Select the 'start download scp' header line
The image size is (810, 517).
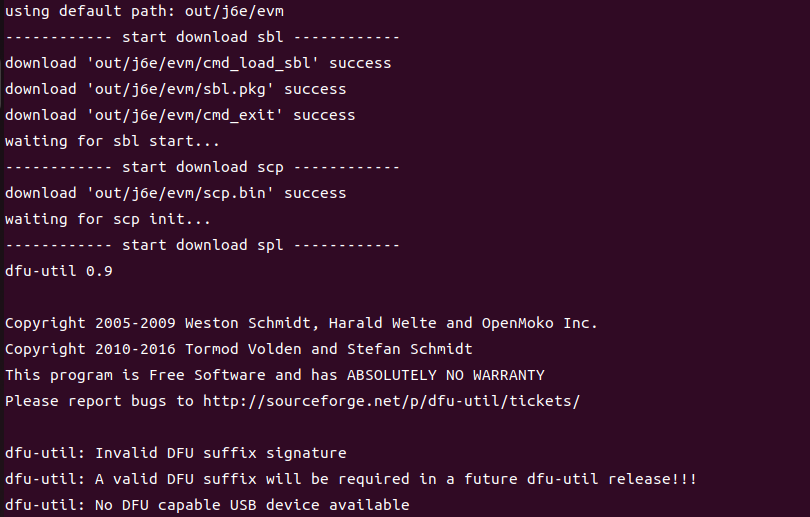click(x=202, y=167)
